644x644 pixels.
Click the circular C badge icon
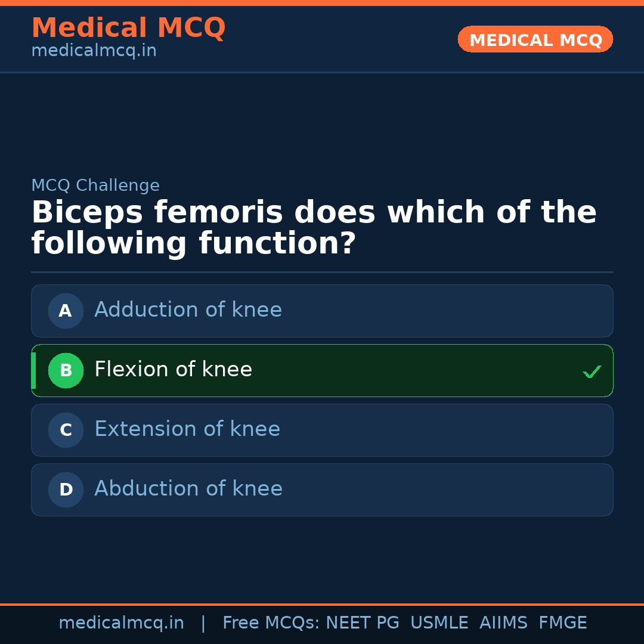[x=66, y=430]
